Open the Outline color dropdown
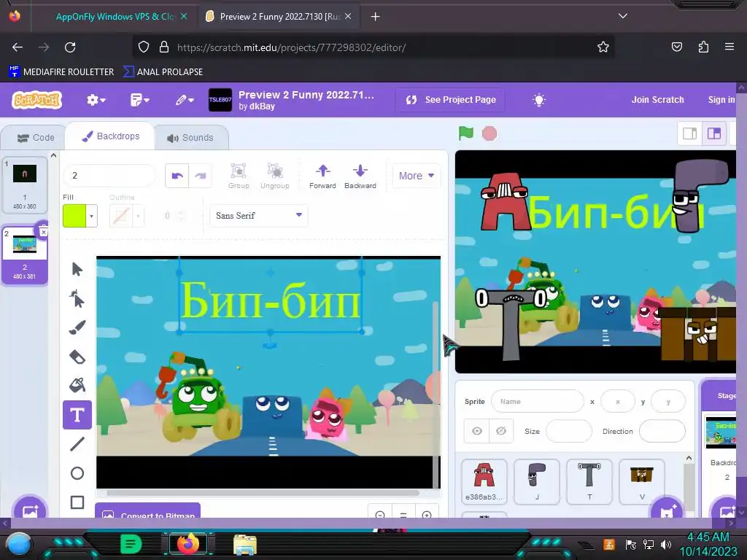Viewport: 747px width, 560px height. pos(138,216)
